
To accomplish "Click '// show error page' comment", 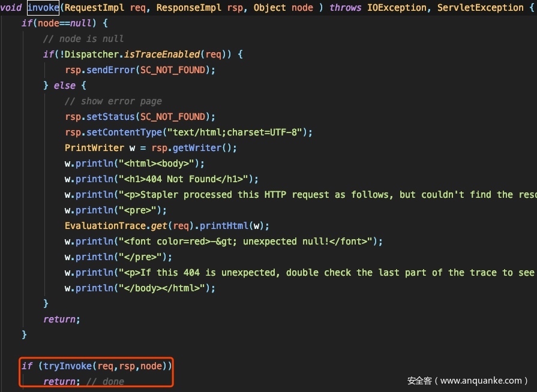I will click(x=113, y=101).
